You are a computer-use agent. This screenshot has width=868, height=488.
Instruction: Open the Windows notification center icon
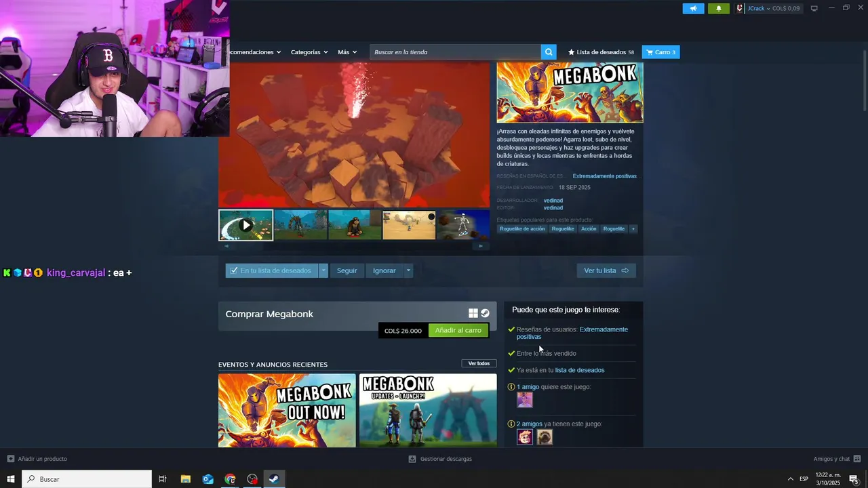[854, 479]
